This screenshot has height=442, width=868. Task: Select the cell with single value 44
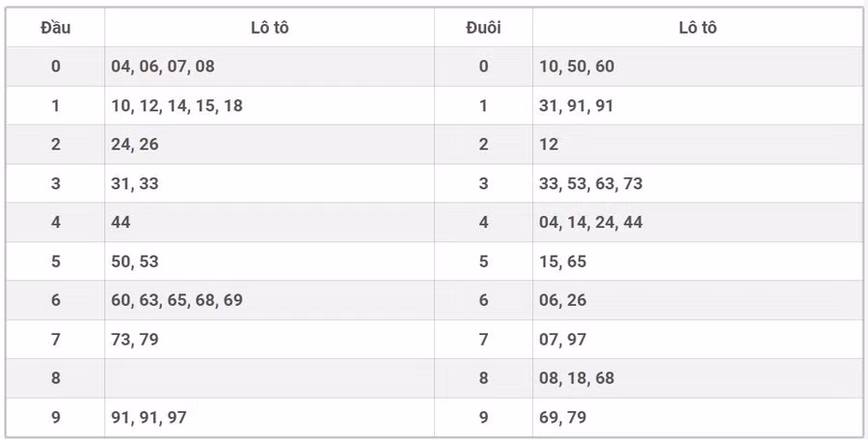(122, 222)
